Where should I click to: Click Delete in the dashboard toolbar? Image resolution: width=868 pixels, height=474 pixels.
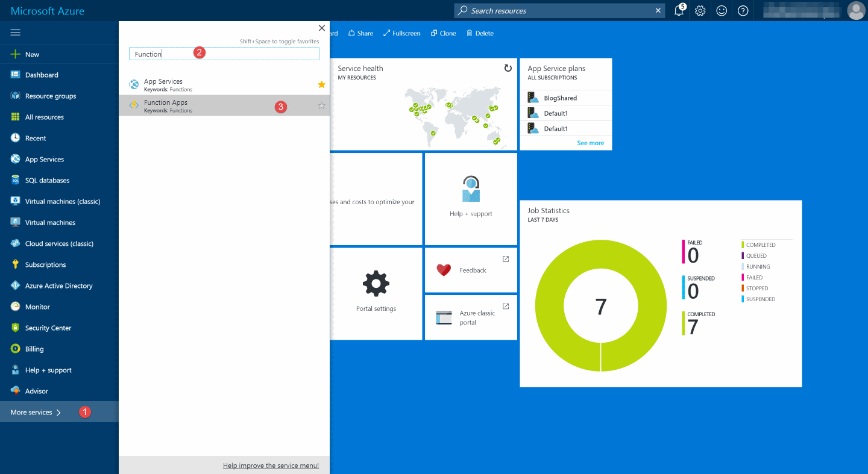coord(480,33)
